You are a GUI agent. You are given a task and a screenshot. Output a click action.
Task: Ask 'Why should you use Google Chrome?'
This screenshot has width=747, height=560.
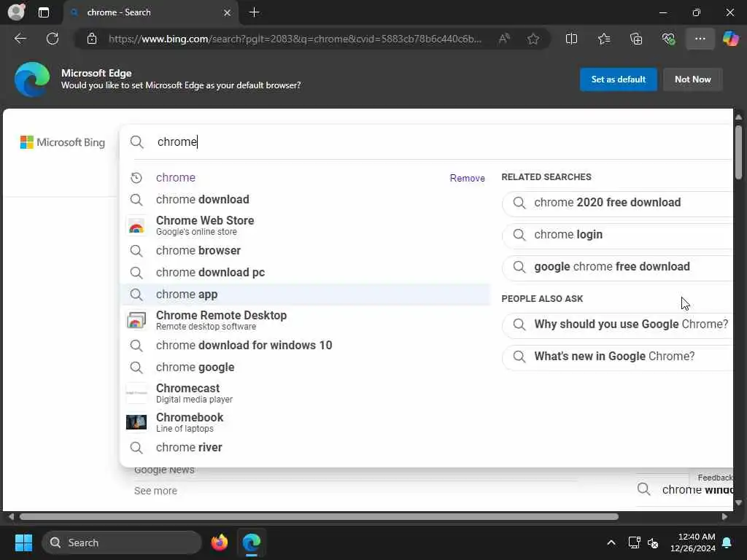(617, 324)
